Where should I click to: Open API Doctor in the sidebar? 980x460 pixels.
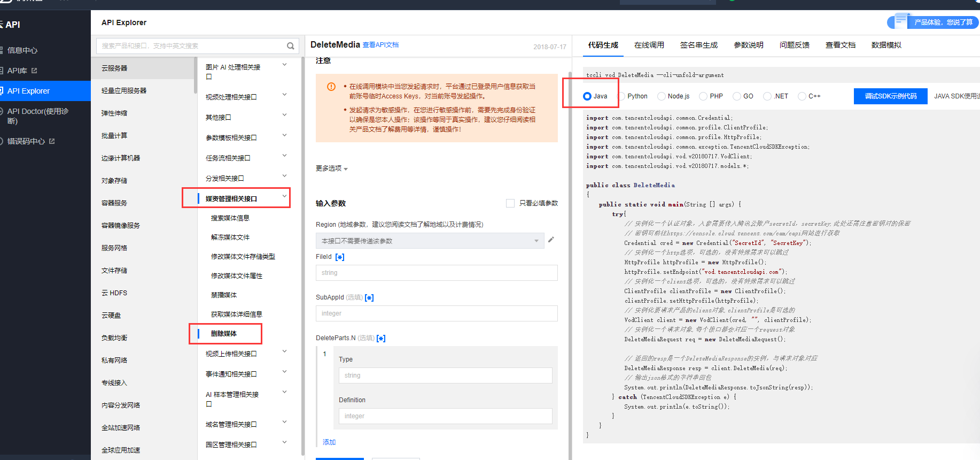(37, 116)
